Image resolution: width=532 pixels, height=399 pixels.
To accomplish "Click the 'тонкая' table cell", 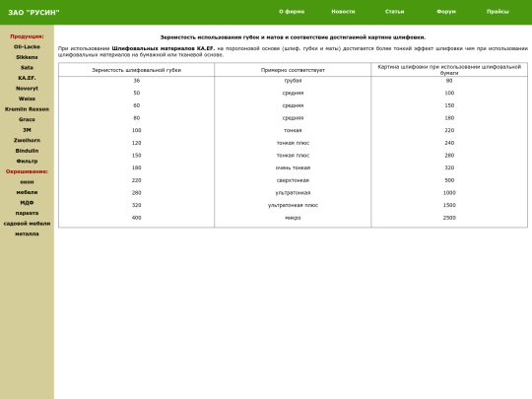I will [x=293, y=131].
